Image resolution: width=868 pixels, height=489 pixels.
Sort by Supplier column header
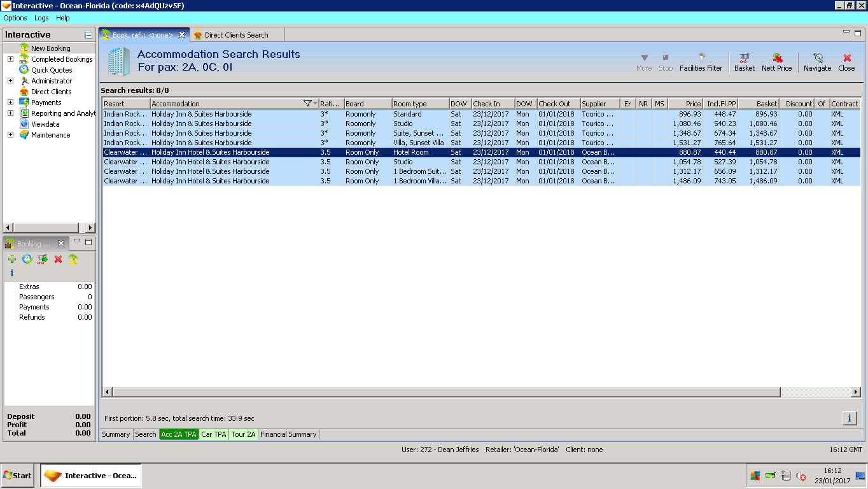click(x=600, y=104)
